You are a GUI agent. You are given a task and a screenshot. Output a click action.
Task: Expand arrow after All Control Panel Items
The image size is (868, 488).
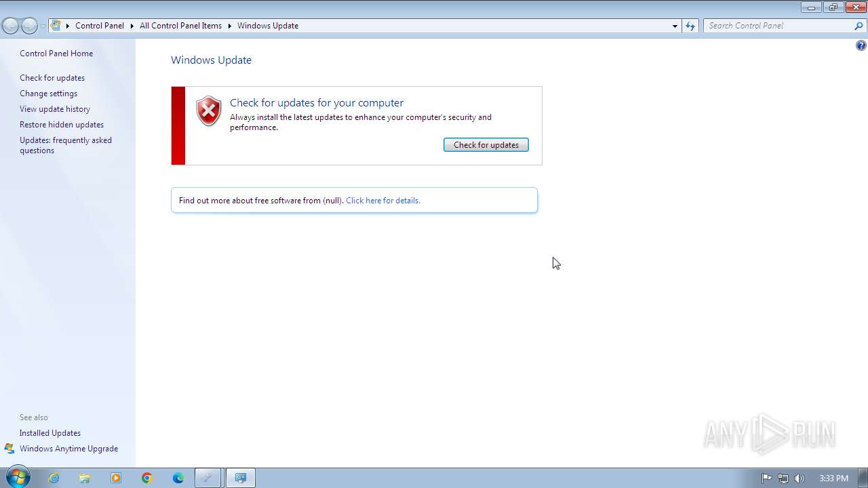(x=229, y=26)
